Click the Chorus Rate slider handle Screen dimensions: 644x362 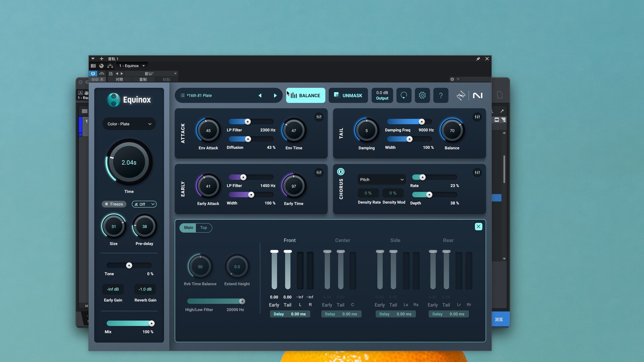pyautogui.click(x=423, y=177)
